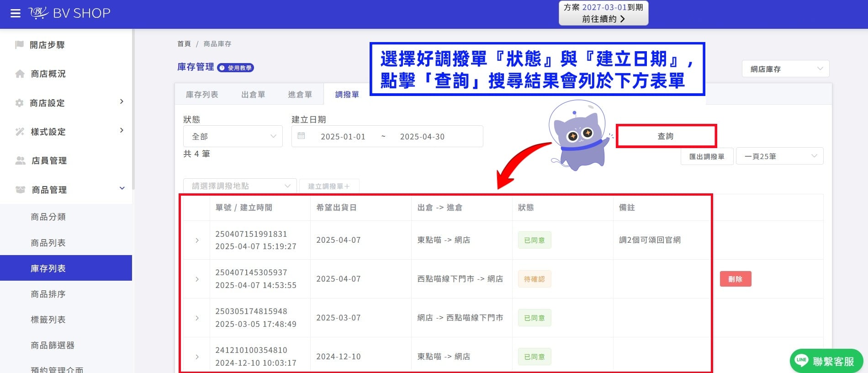Open the 網店庫存 dropdown
Viewport: 868px width, 373px height.
[785, 69]
